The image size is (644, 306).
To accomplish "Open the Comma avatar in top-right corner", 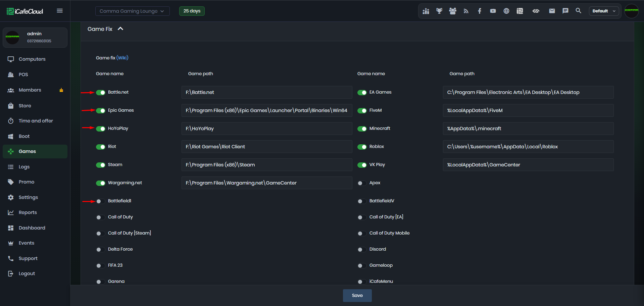I will coord(632,11).
